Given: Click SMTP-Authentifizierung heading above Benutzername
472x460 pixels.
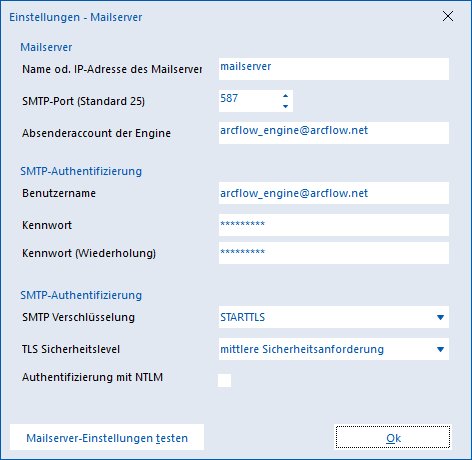Looking at the screenshot, I should click(x=81, y=171).
